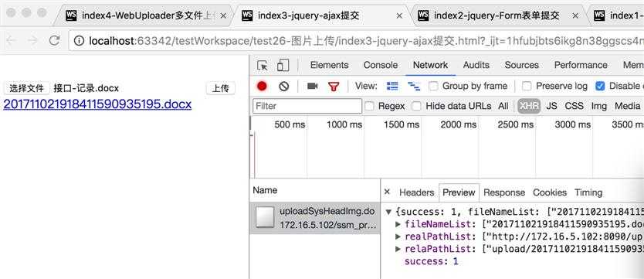This screenshot has height=279, width=644.
Task: Select the uploadSysHeadImg.do request row
Action: [x=314, y=218]
